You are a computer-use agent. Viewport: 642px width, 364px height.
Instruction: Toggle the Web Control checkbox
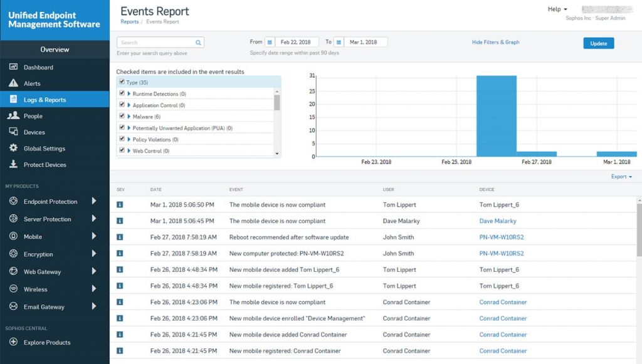(x=122, y=150)
